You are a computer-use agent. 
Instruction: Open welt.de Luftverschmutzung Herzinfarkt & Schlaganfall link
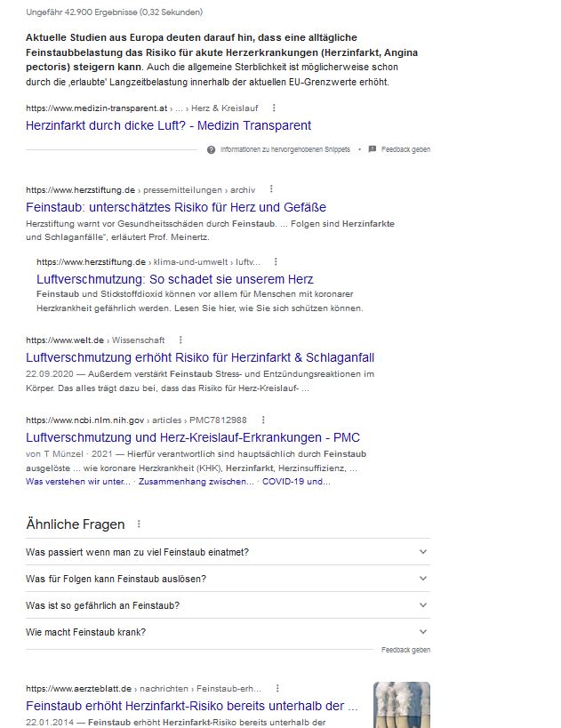click(x=200, y=357)
